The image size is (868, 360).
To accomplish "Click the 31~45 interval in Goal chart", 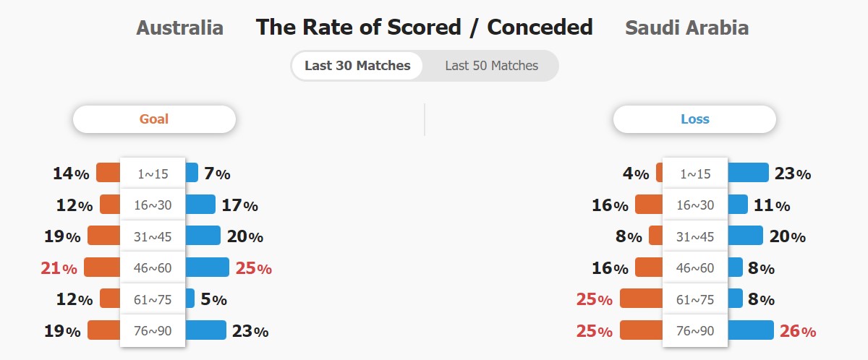I will (153, 236).
